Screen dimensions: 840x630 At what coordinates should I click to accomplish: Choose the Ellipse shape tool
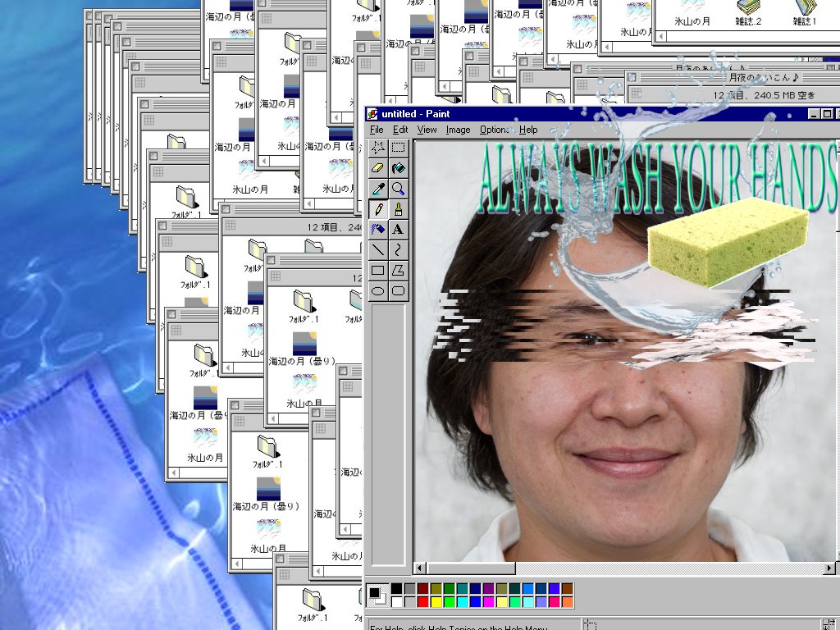click(x=377, y=291)
